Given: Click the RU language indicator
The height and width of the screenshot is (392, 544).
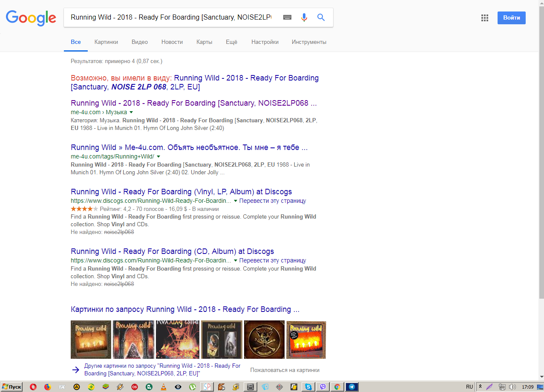Looking at the screenshot, I should pos(469,387).
